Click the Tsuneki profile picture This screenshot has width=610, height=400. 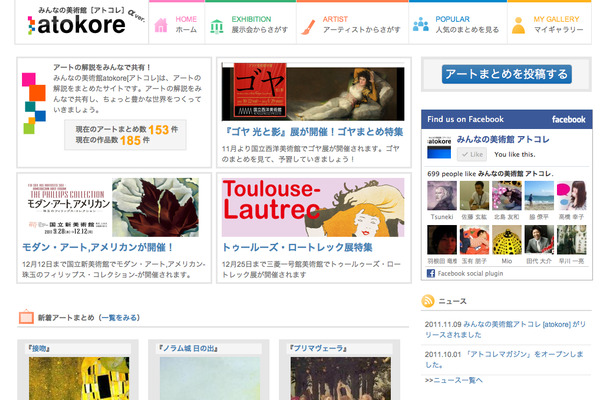pos(442,196)
